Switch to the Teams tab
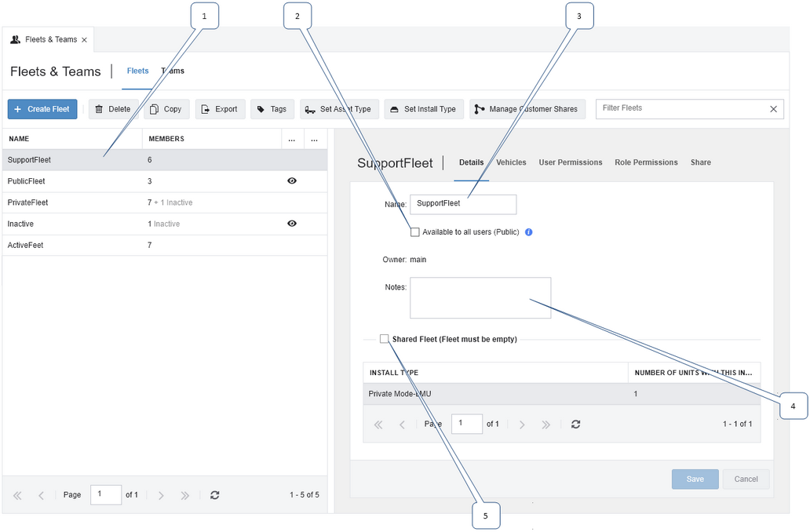Screen dimensions: 810x532 pos(173,71)
